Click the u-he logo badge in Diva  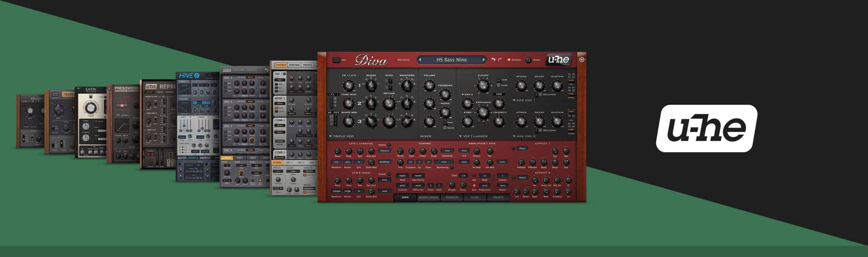coord(558,60)
